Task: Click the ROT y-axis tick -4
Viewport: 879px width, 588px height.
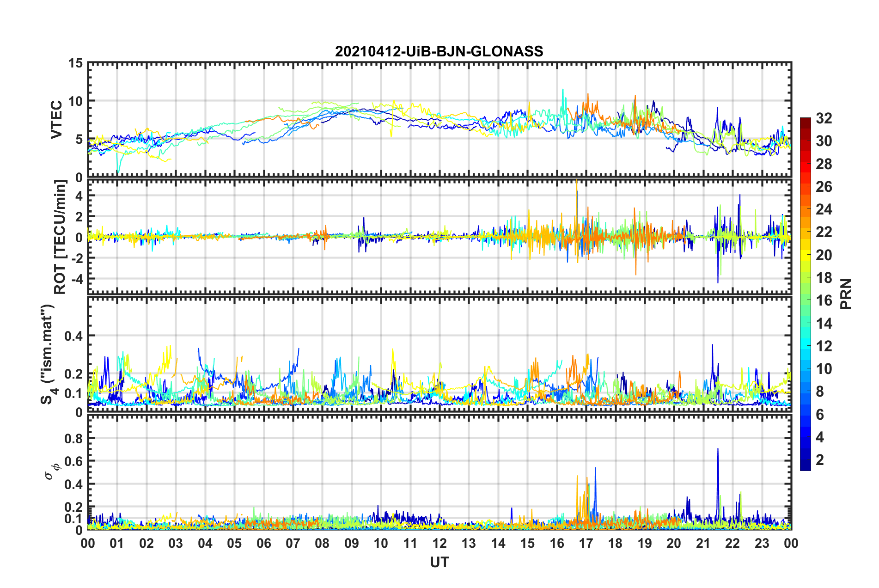Action: (78, 279)
